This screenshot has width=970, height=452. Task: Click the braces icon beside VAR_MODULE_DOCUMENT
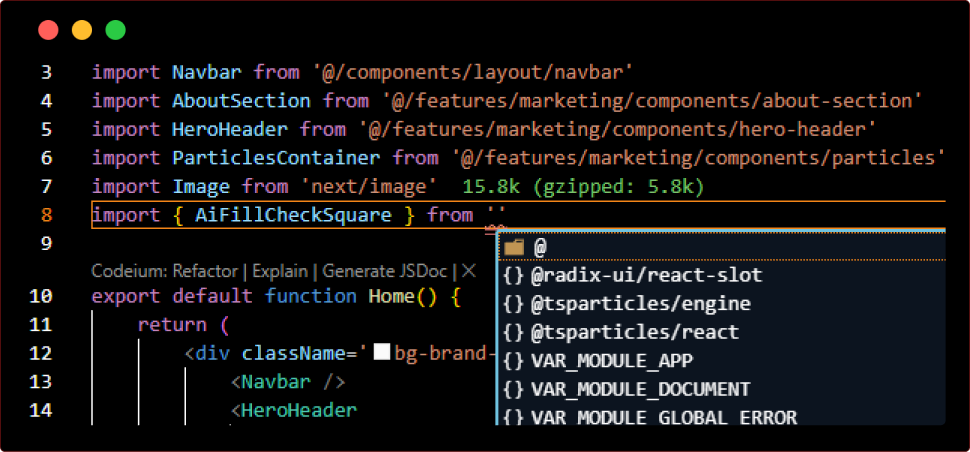[x=514, y=389]
